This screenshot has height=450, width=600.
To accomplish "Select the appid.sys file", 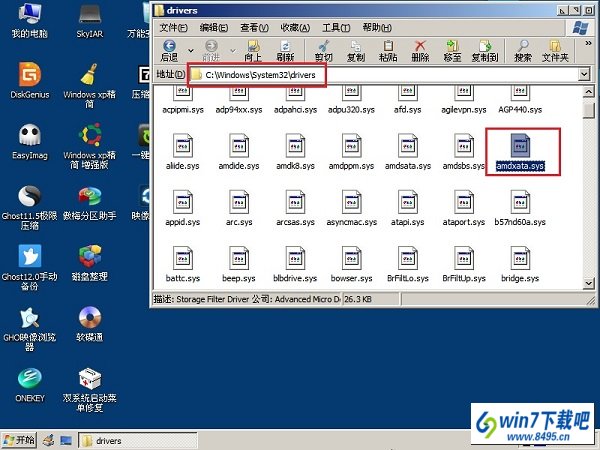I will click(x=183, y=208).
